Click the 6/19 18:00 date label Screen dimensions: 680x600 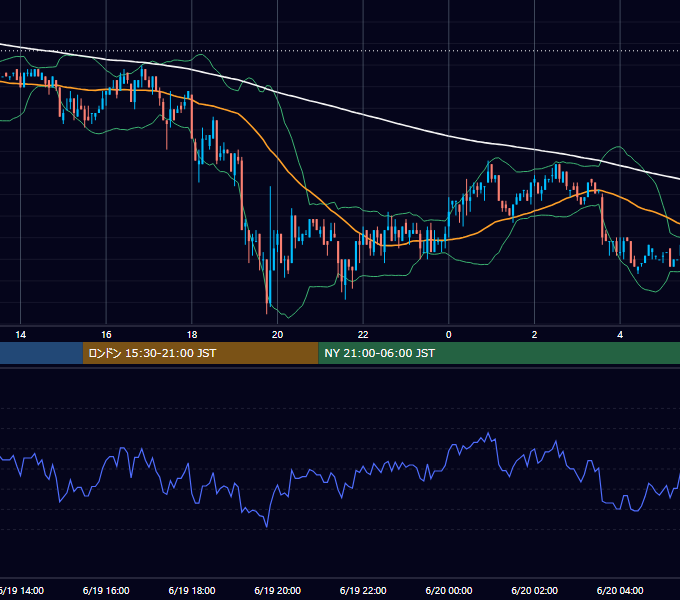click(192, 590)
